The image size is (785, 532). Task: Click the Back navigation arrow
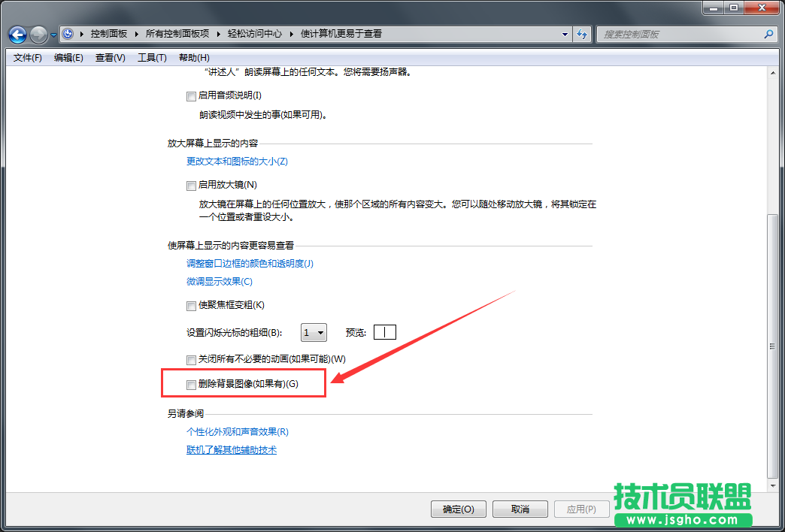[x=17, y=34]
